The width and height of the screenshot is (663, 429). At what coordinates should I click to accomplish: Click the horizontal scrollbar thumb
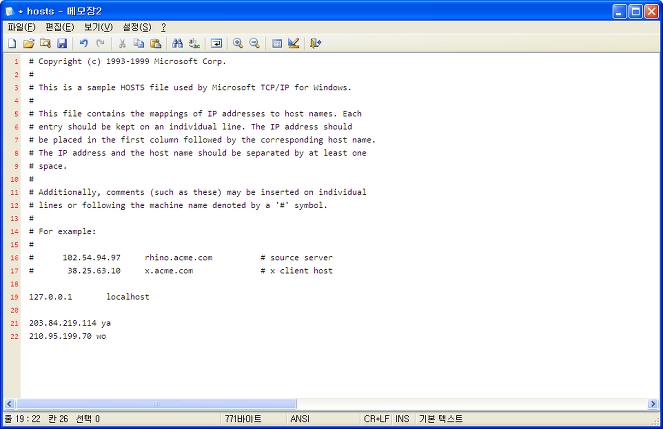[x=156, y=404]
